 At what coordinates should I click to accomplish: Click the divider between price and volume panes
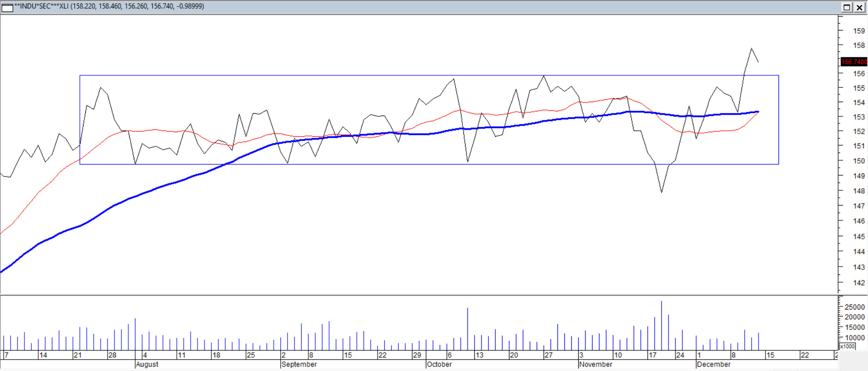(x=415, y=295)
